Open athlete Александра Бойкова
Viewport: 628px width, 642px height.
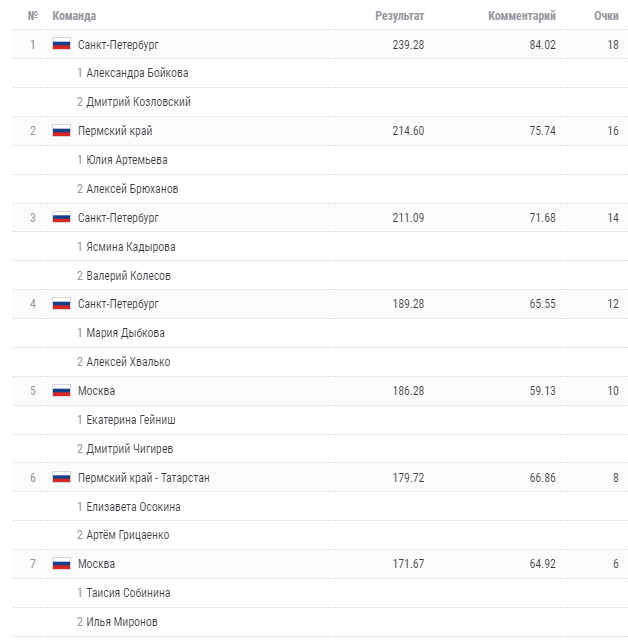(x=137, y=73)
